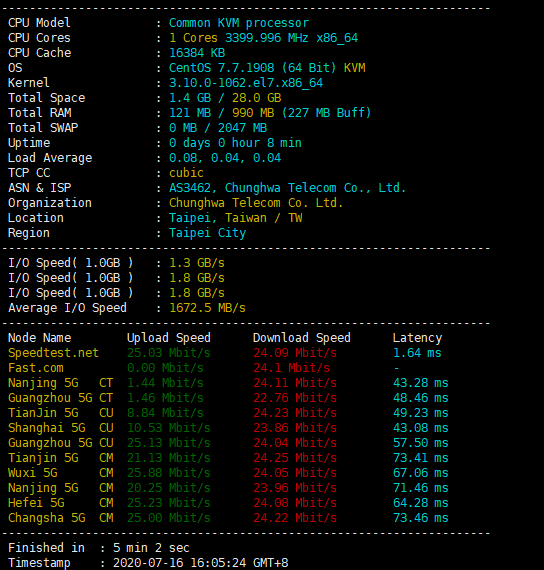The image size is (544, 570).
Task: Click the 'Latency' column header
Action: (417, 338)
